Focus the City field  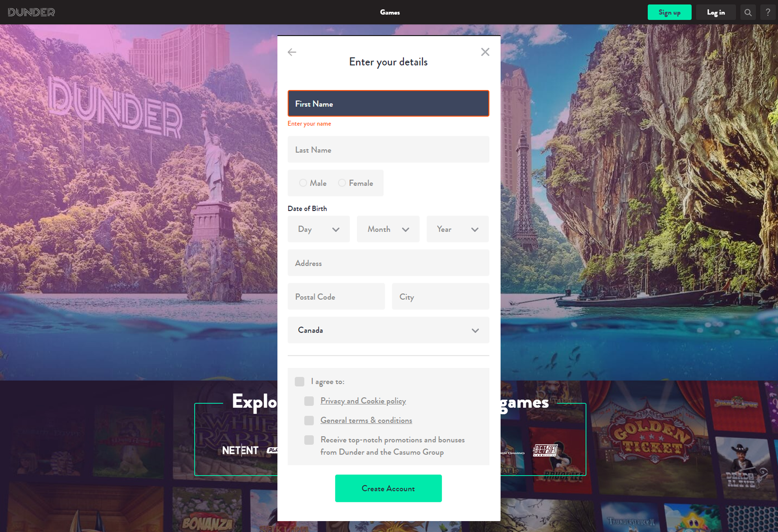tap(441, 296)
